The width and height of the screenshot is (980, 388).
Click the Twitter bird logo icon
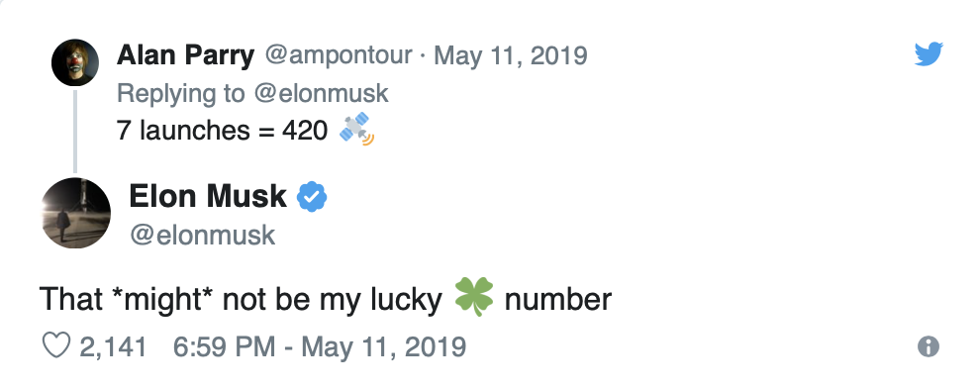point(929,53)
